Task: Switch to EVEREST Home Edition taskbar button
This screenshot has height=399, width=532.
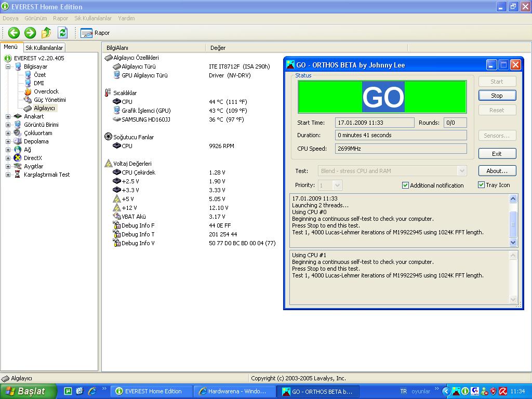Action: click(152, 392)
